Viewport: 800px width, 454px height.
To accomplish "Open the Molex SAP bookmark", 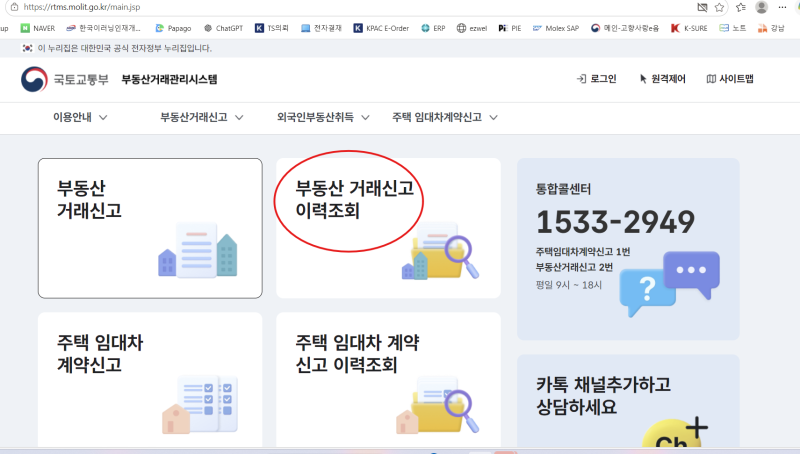I will [556, 28].
